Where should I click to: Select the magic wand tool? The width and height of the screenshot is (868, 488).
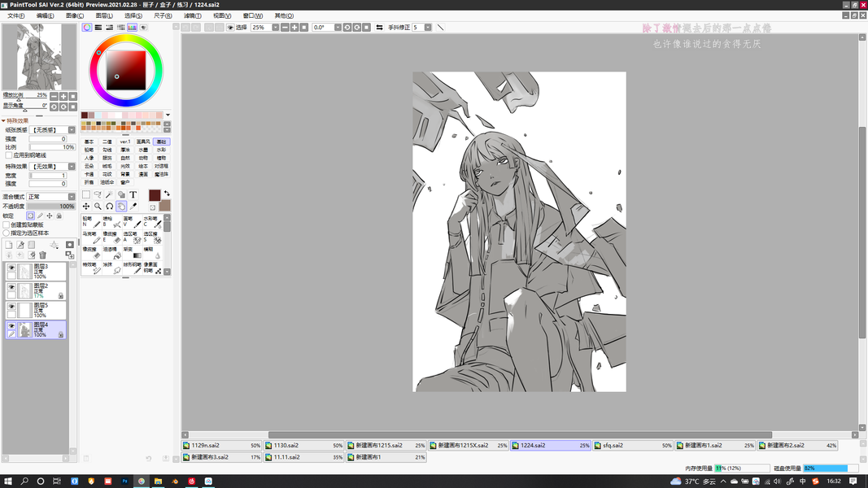(110, 194)
